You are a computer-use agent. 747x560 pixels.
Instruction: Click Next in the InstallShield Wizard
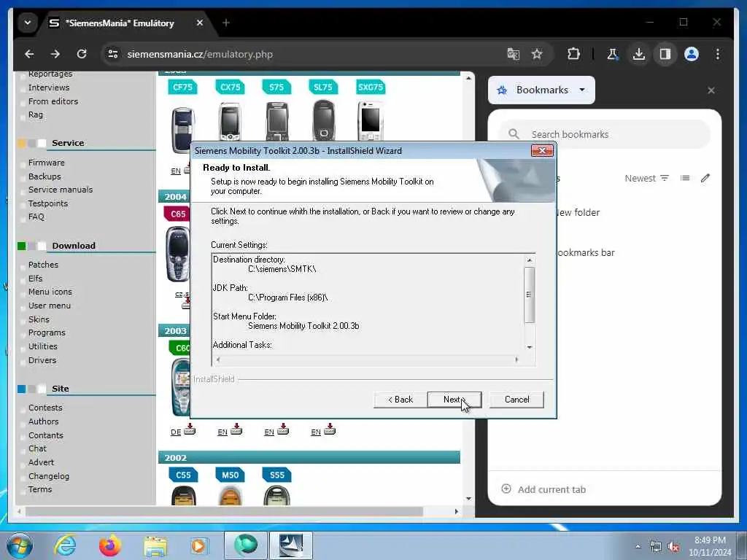454,400
